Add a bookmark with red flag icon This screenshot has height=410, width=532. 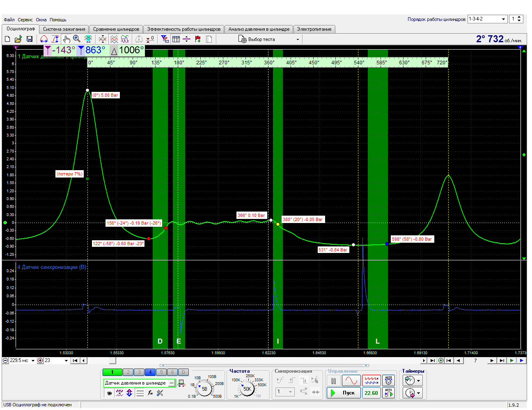pos(198,39)
